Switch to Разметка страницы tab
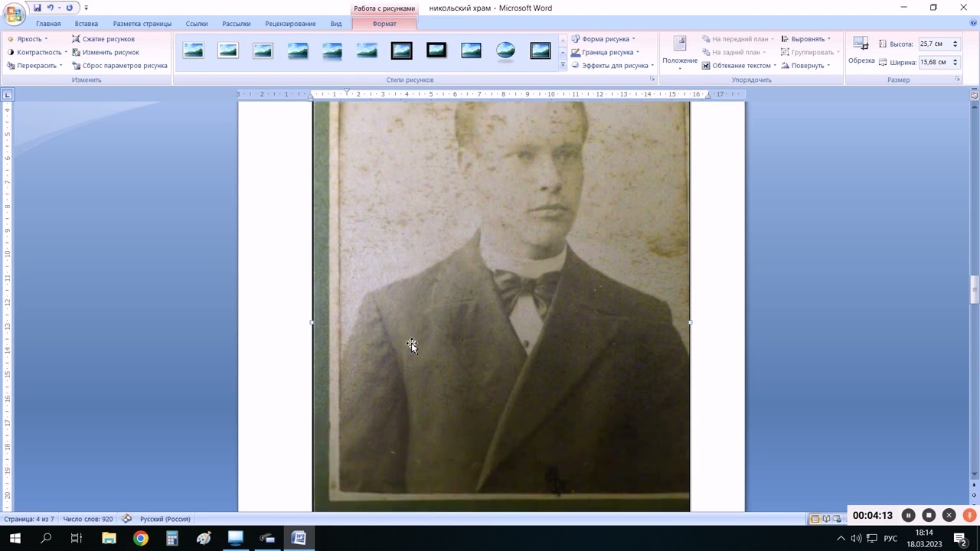This screenshot has width=980, height=551. (x=142, y=24)
